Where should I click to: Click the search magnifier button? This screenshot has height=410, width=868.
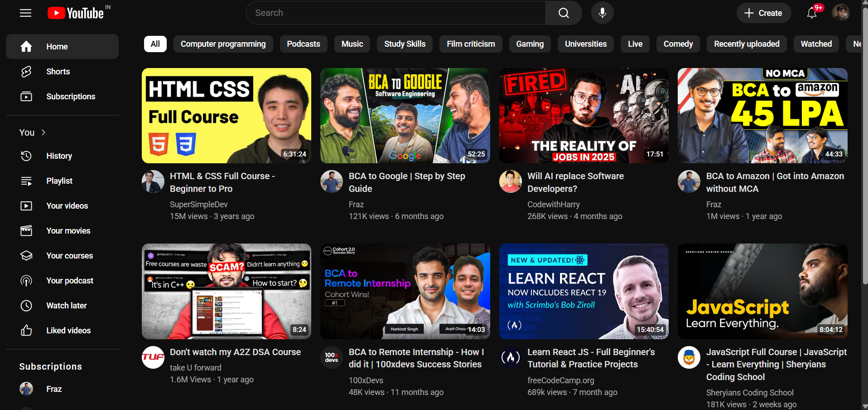point(563,13)
